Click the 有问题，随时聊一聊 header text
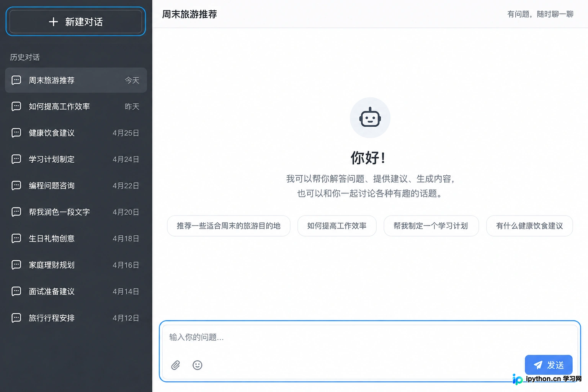The image size is (588, 392). pyautogui.click(x=540, y=14)
